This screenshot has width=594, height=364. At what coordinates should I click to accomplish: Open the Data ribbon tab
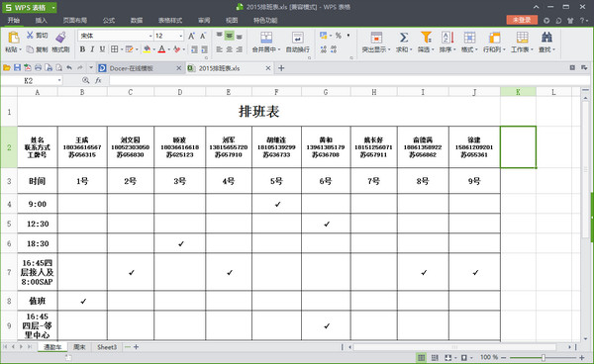pyautogui.click(x=137, y=21)
